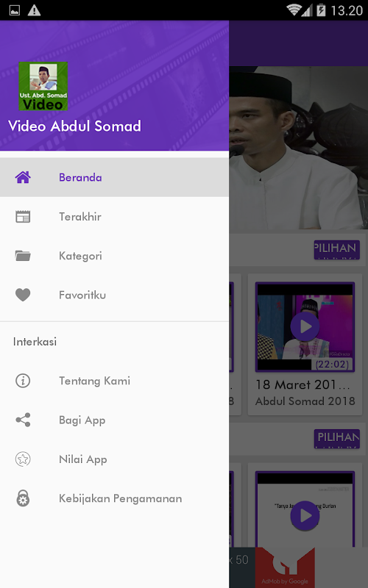Play the 18 Maret video

pos(305,326)
